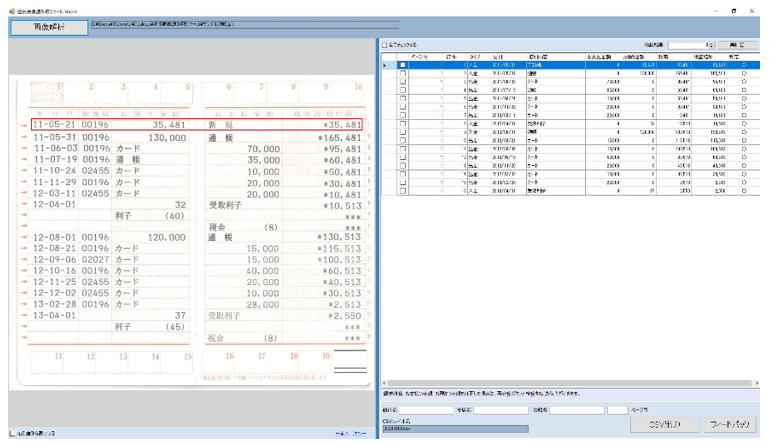
Task: Click the scrollbar's left arrow under the table
Action: 384,383
